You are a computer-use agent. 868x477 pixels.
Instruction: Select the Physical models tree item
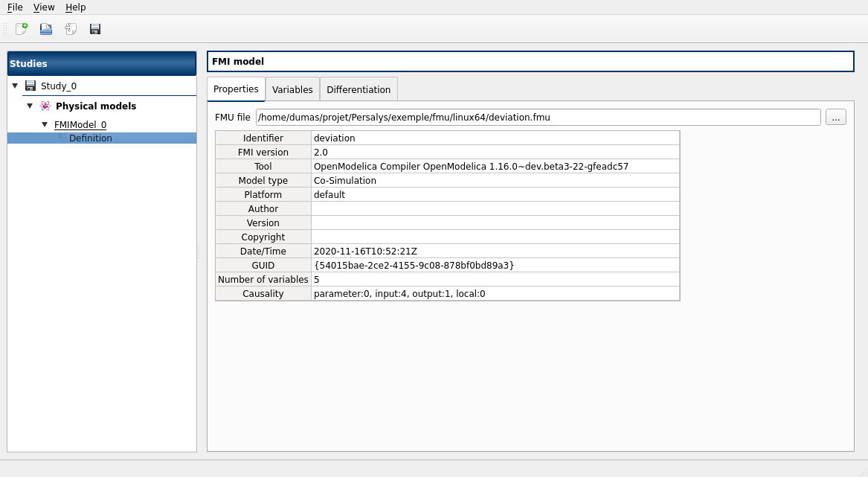pyautogui.click(x=96, y=106)
